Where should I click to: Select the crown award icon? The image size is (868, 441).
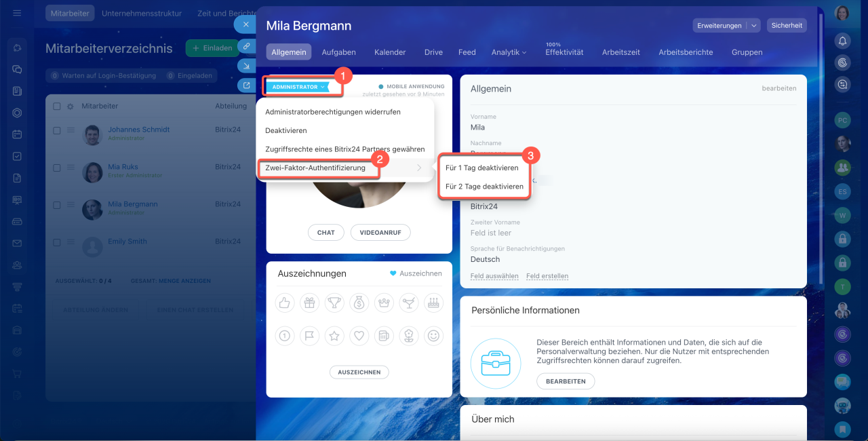[x=384, y=303]
